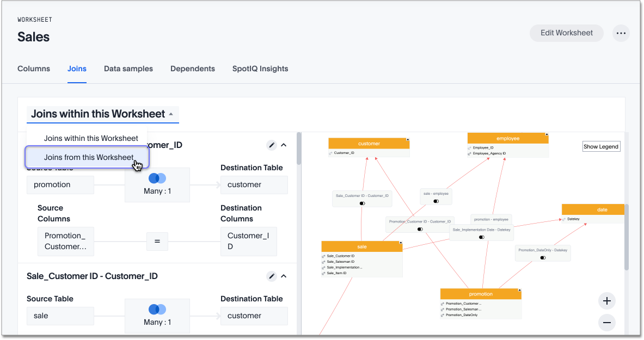This screenshot has height=340, width=644.
Task: Click the edit pencil on the topmost join card
Action: [x=271, y=145]
